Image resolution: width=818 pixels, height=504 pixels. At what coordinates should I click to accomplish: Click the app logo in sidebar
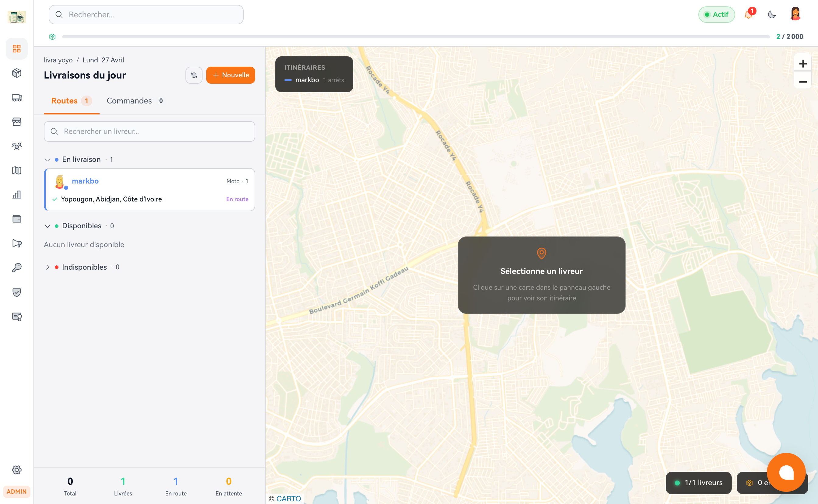tap(17, 17)
